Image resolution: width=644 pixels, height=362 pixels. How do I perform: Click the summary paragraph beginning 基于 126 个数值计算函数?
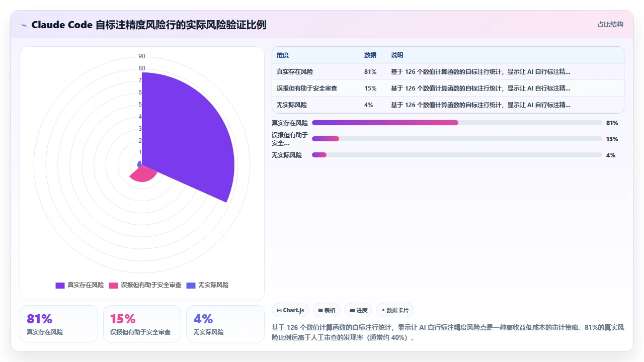448,333
